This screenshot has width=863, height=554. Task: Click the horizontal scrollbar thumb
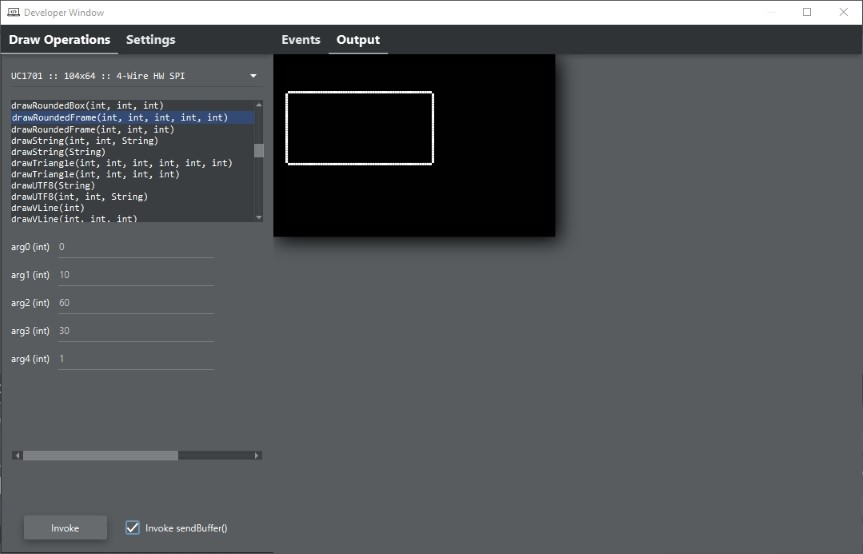coord(100,456)
